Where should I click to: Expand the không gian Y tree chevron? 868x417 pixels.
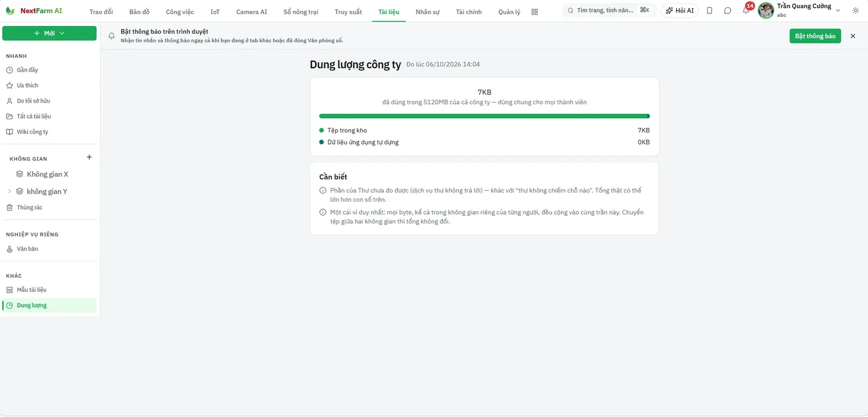[x=9, y=191]
